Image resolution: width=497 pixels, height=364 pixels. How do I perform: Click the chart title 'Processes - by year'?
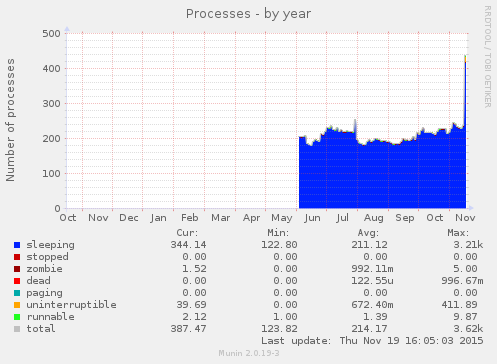coord(248,14)
